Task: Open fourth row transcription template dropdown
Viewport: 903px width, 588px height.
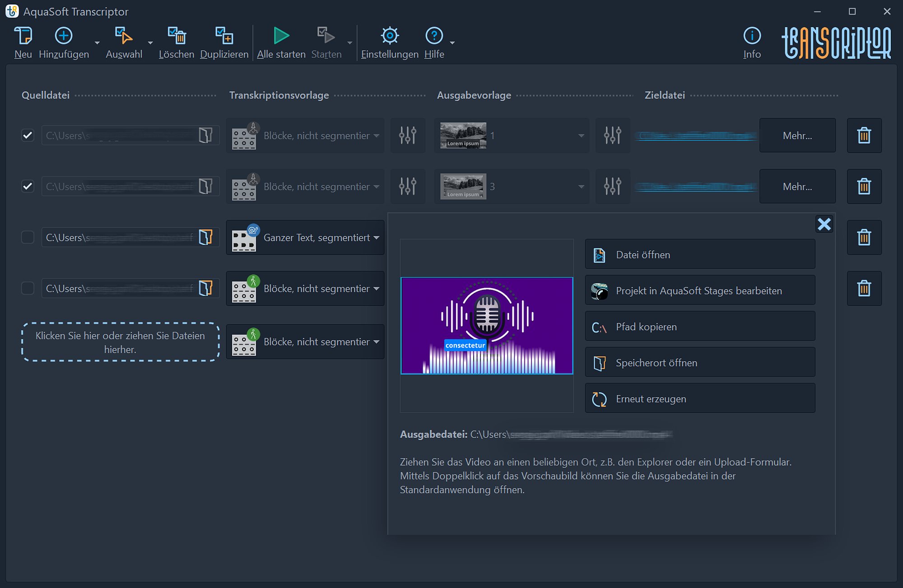Action: tap(305, 288)
